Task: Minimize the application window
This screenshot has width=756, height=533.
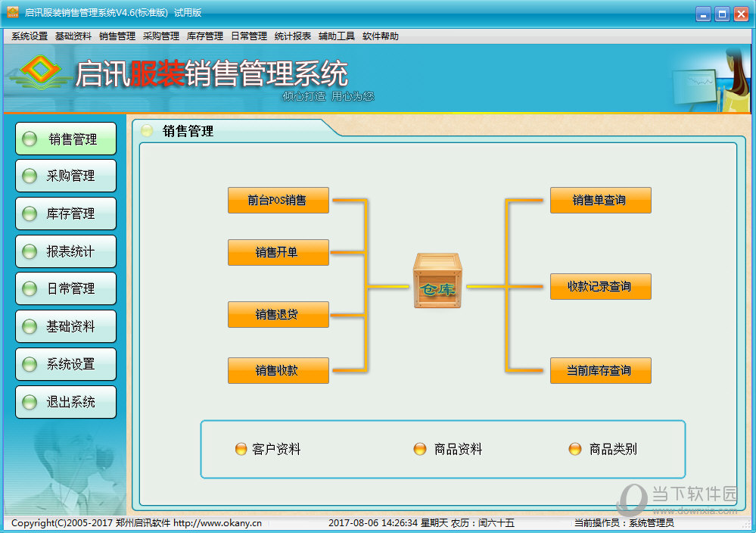Action: pos(704,14)
